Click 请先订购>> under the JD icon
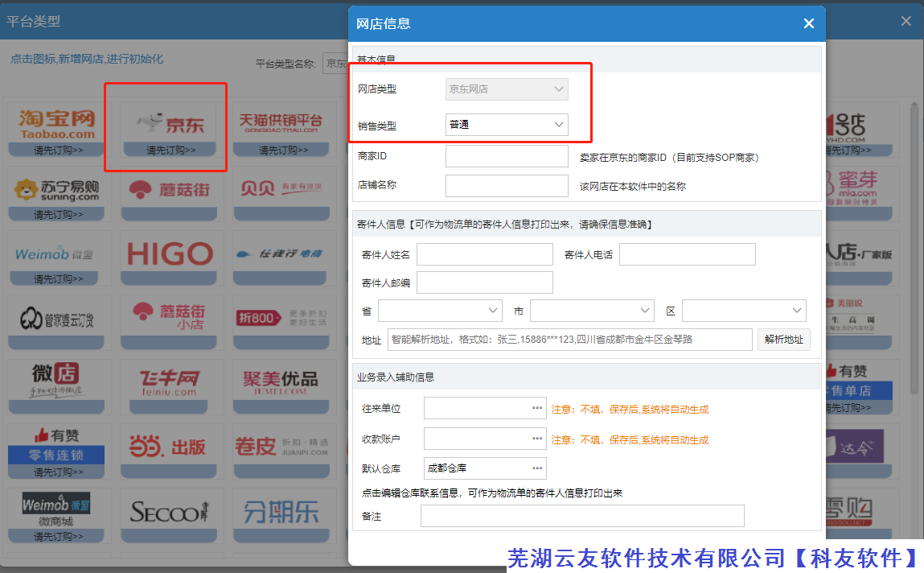The height and width of the screenshot is (573, 924). pos(170,150)
